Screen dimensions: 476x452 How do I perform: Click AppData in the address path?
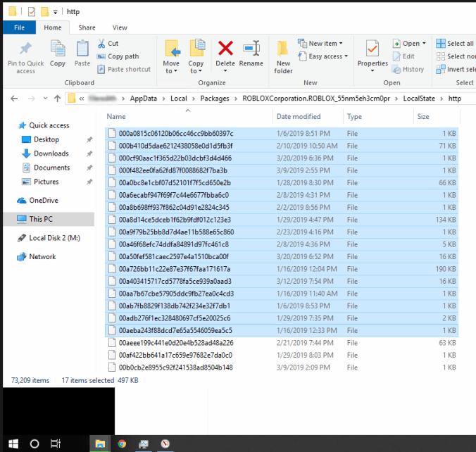tap(143, 99)
